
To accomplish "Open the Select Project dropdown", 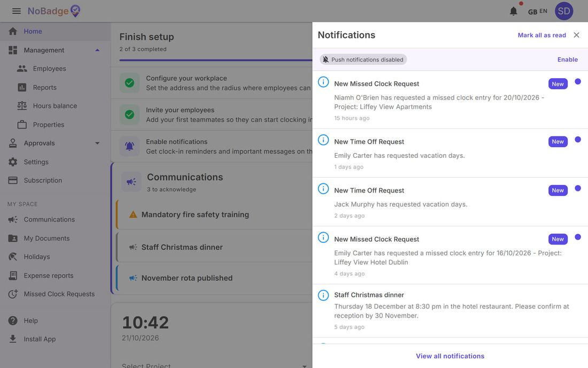I will click(x=214, y=365).
